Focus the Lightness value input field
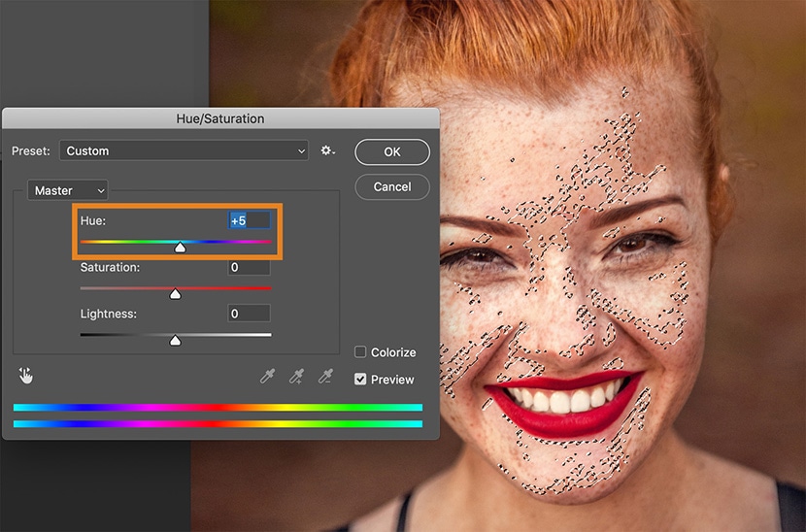 point(249,314)
